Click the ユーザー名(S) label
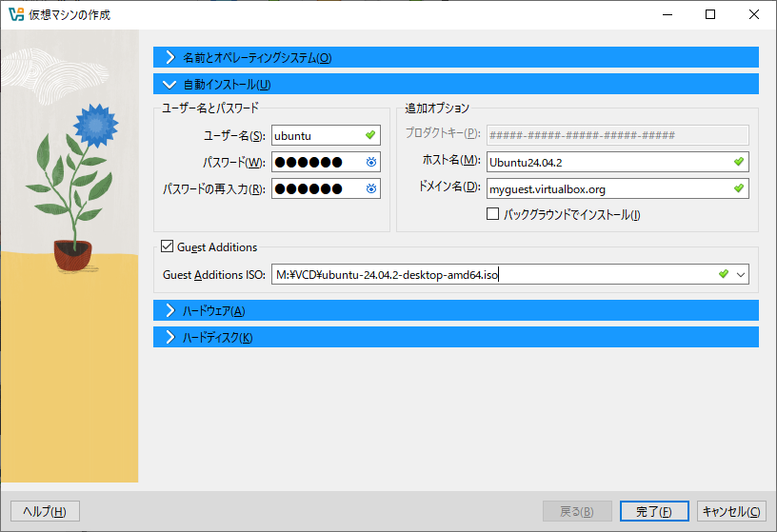 (234, 136)
